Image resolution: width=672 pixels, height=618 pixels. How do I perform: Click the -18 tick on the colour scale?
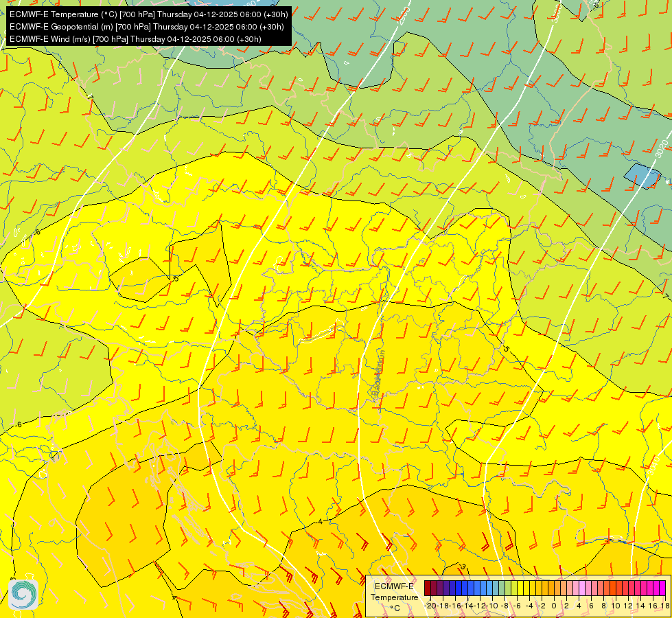point(443,606)
